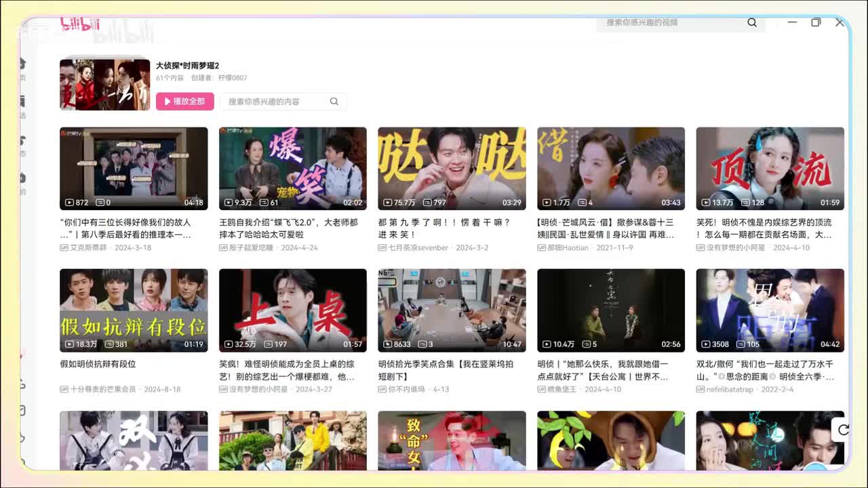The height and width of the screenshot is (488, 868).
Task: Open the '顶流' thumbnail with duration 01:59
Action: click(x=770, y=169)
